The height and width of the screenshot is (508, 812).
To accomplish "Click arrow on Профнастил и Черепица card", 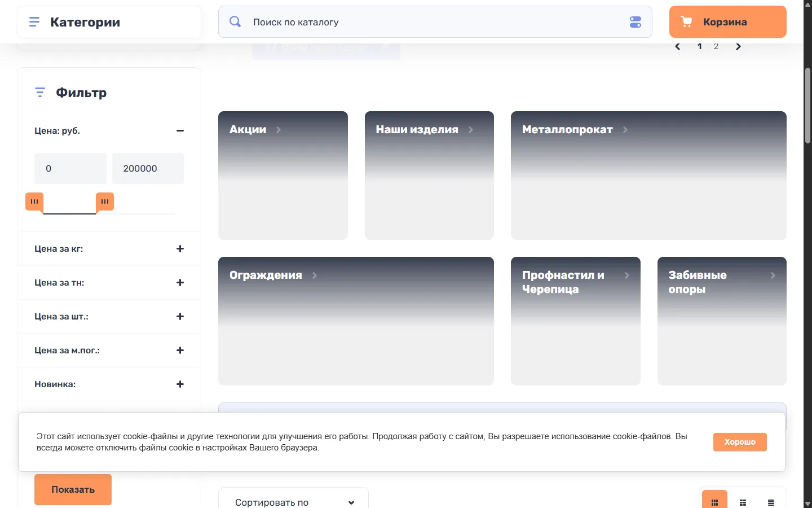I will click(626, 275).
